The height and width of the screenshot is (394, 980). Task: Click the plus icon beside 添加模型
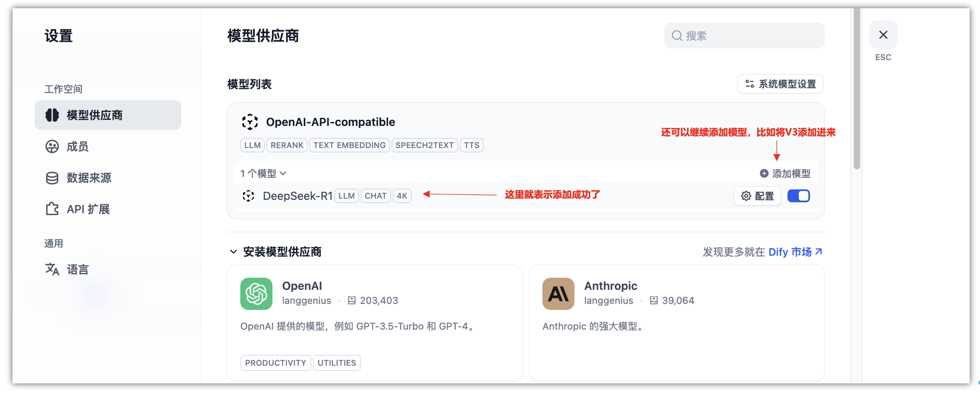[x=764, y=173]
